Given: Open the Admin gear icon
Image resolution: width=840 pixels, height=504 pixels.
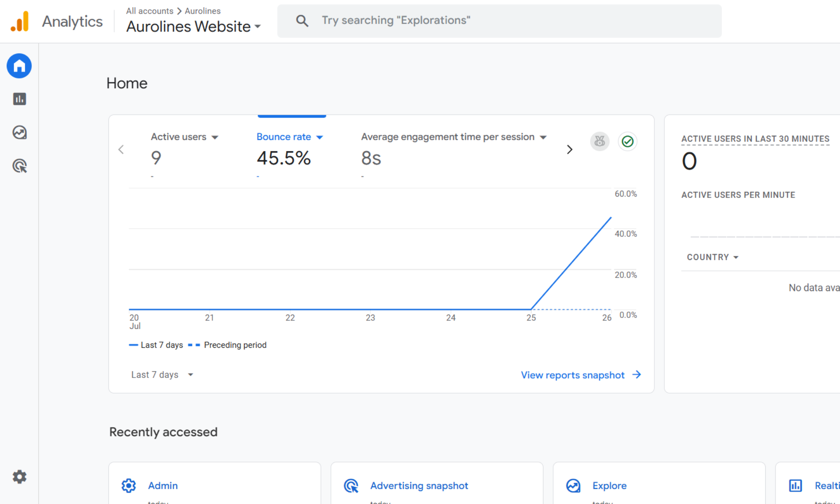Looking at the screenshot, I should click(x=19, y=477).
